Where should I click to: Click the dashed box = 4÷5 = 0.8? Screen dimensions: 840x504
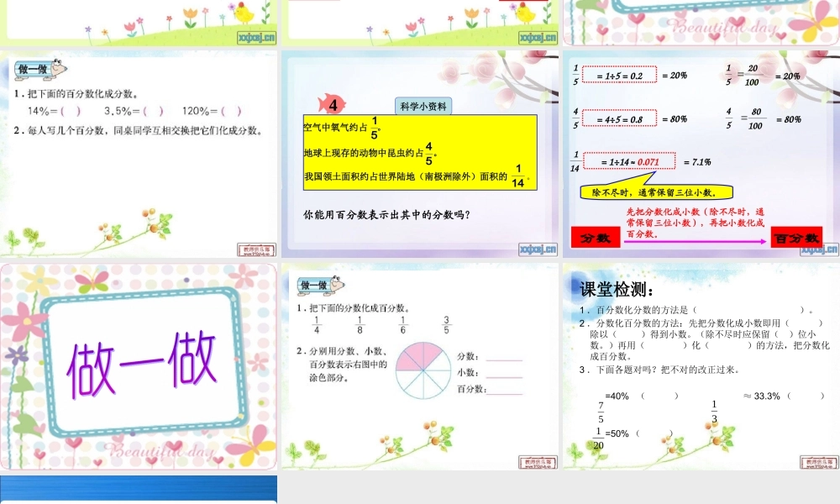coord(619,118)
